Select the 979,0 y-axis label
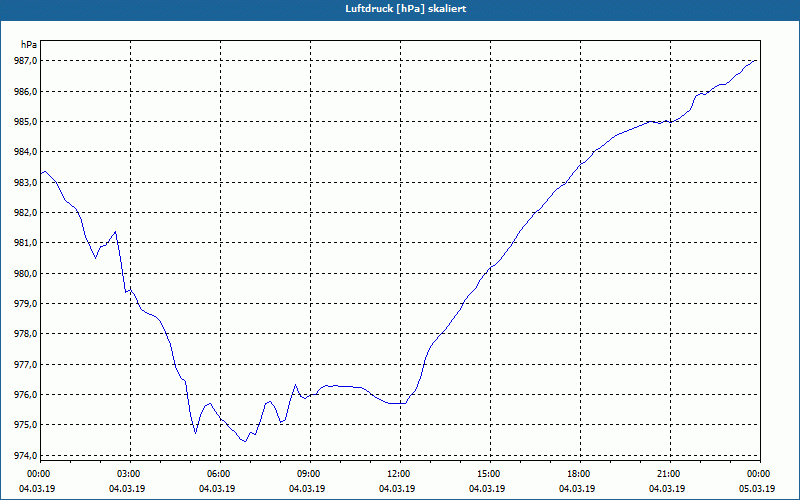This screenshot has height=500, width=800. click(x=26, y=304)
